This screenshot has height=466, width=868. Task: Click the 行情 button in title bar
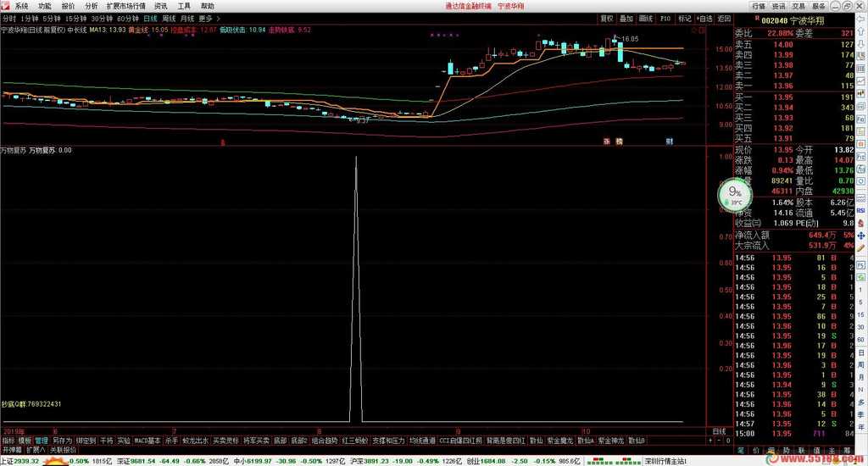[x=759, y=6]
